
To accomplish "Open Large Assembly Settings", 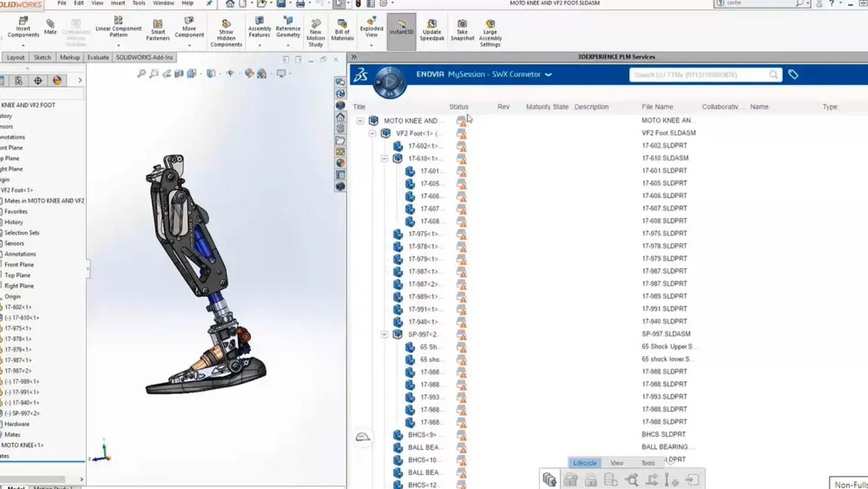I will tap(490, 33).
